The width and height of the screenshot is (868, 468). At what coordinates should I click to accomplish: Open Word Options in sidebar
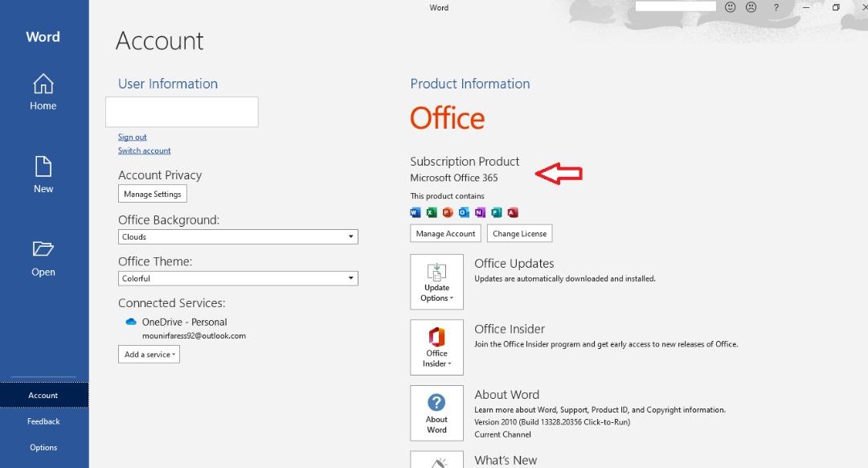pos(43,448)
